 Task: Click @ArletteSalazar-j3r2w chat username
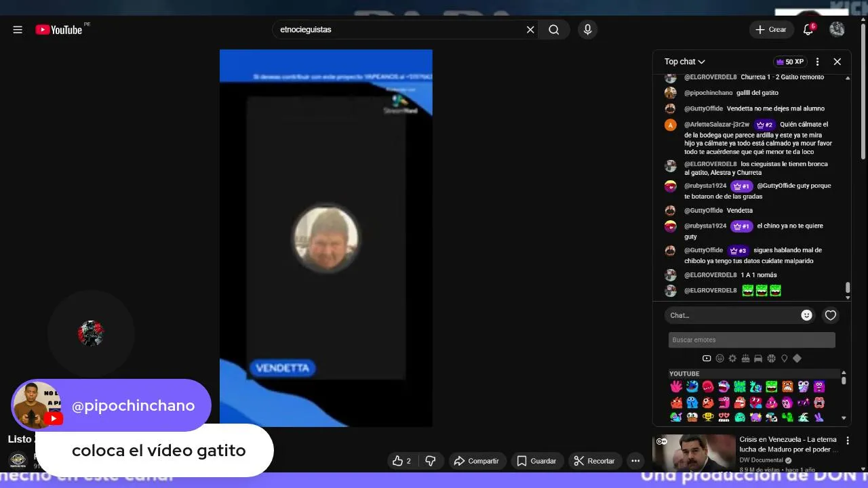tap(717, 125)
